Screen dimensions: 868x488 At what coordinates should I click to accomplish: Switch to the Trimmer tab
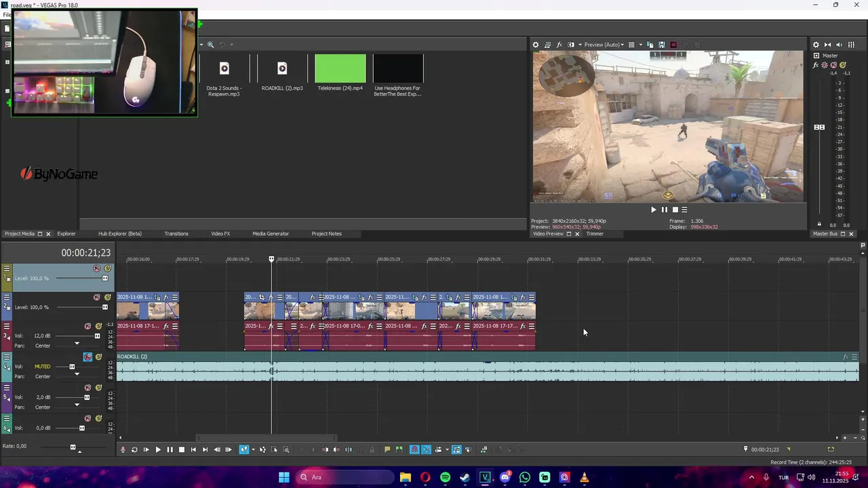595,234
